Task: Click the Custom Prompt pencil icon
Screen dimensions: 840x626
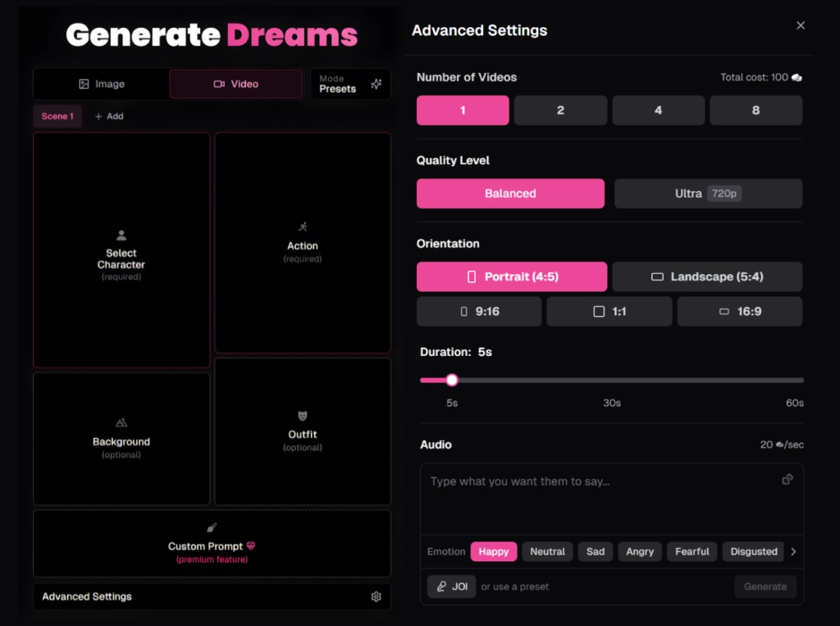Action: tap(212, 528)
